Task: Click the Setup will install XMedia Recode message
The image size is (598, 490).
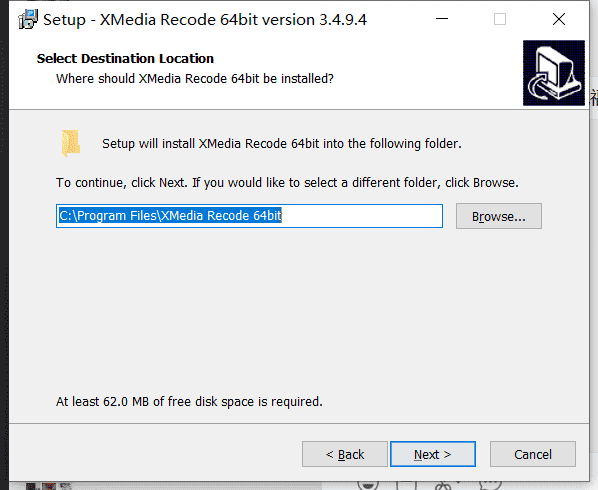Action: click(x=282, y=144)
